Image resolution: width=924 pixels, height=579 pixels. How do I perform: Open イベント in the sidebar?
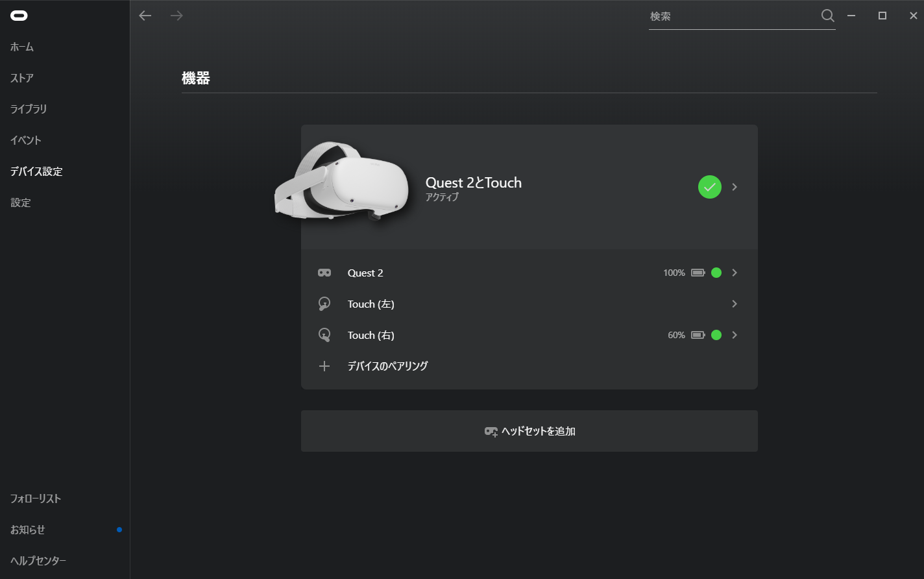26,140
